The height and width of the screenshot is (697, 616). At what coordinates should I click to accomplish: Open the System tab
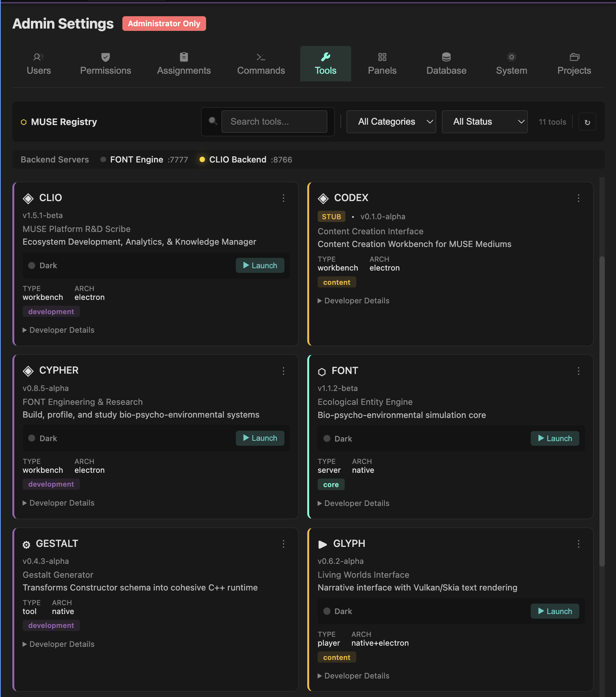pyautogui.click(x=511, y=64)
